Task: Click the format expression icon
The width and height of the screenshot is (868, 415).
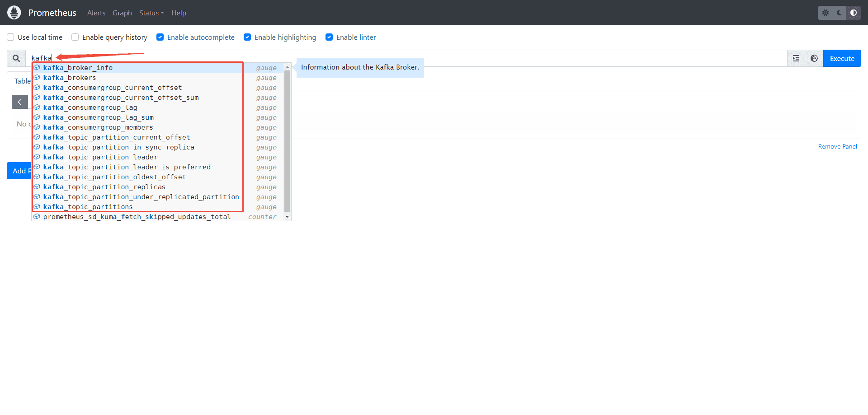Action: (796, 58)
